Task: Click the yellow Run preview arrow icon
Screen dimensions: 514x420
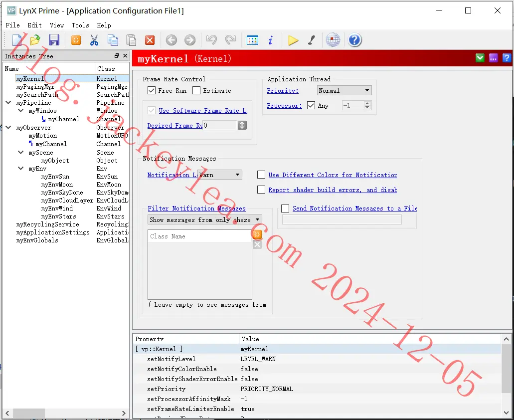Action: tap(293, 40)
